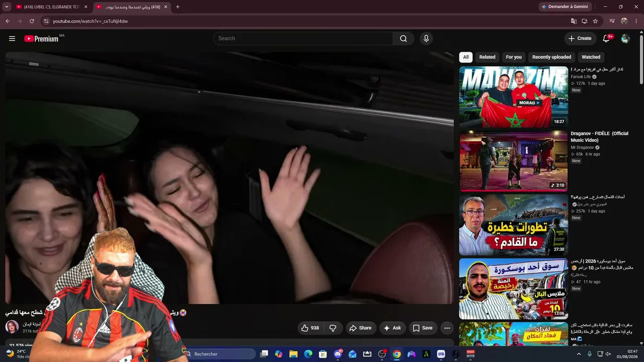Screen dimensions: 644x362
Task: Open the taskbar clock showing 02:47
Action: (632, 354)
